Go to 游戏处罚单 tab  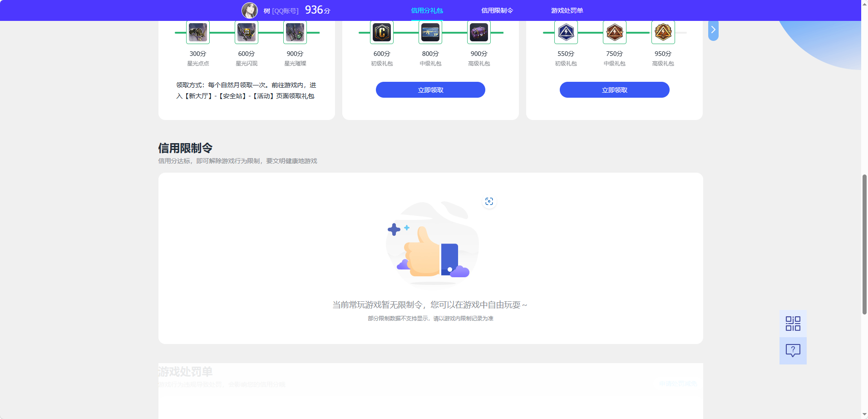[x=567, y=10]
